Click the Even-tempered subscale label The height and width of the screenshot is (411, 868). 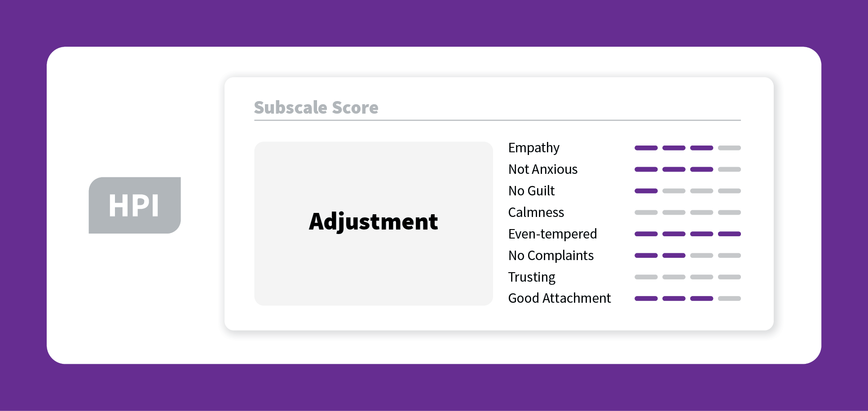click(553, 234)
